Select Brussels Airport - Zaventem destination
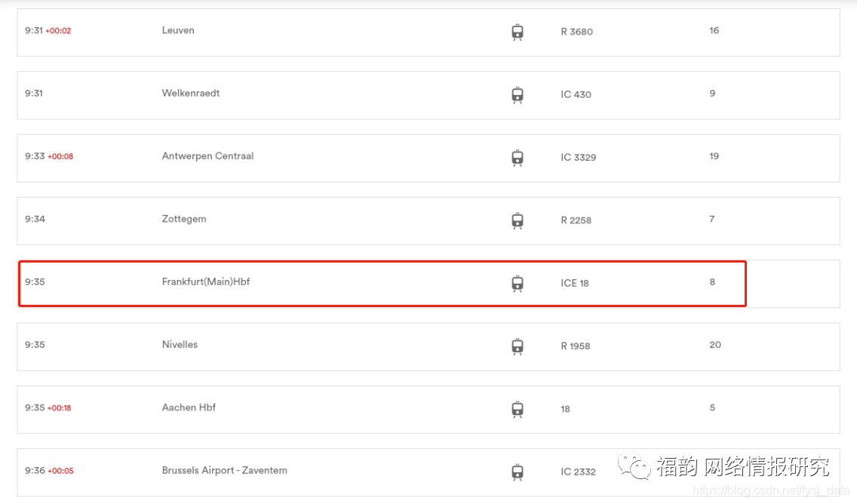This screenshot has width=857, height=504. pyautogui.click(x=224, y=471)
